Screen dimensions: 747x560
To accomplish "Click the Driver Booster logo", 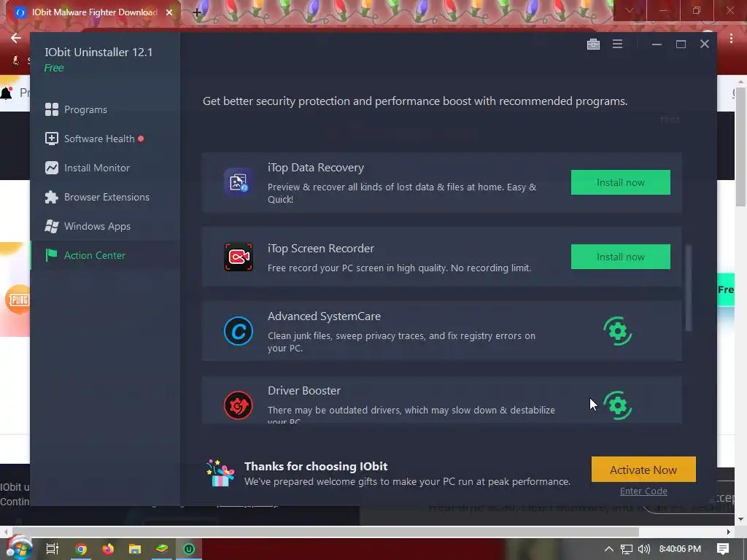I will [239, 405].
